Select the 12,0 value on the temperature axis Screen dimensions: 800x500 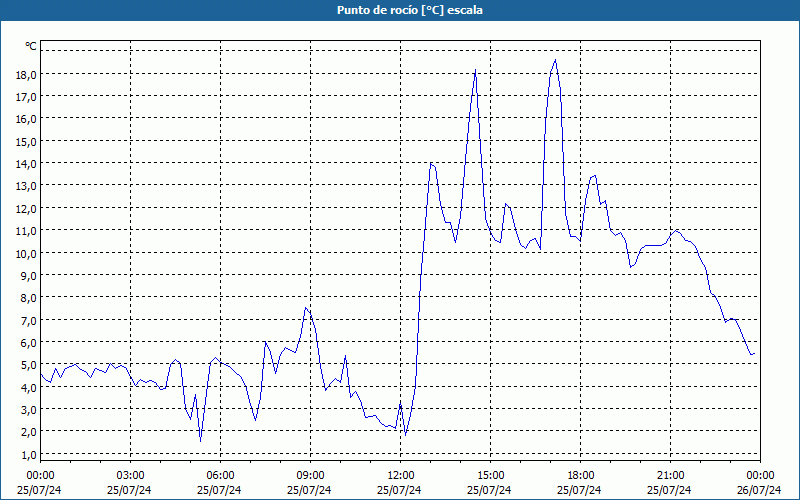pos(27,208)
